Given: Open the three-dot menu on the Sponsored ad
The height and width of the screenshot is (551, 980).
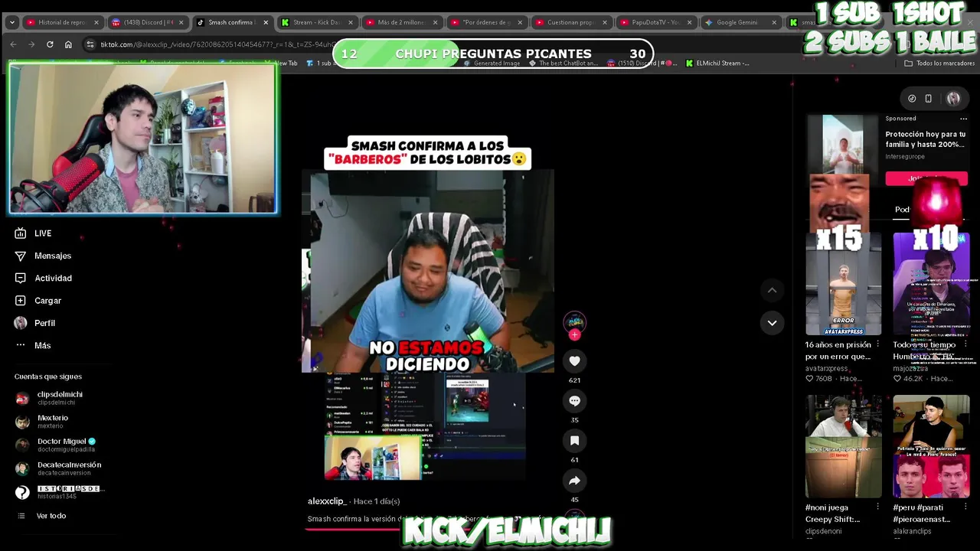Looking at the screenshot, I should pyautogui.click(x=963, y=119).
